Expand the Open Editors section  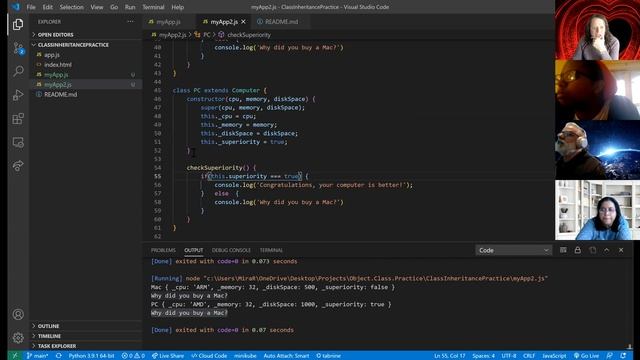point(56,35)
